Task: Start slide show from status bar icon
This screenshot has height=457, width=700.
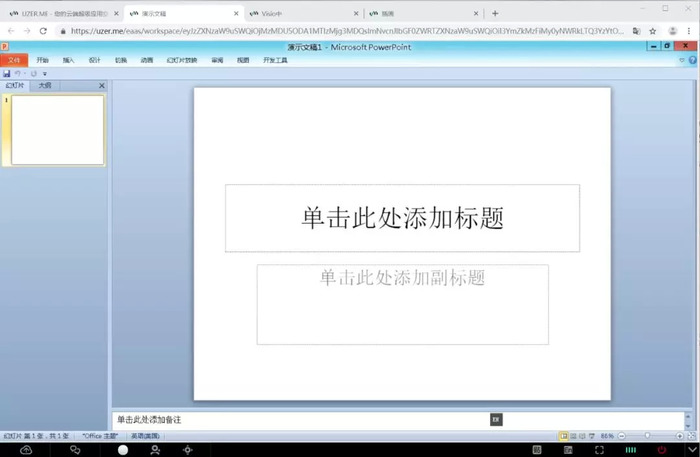Action: pyautogui.click(x=592, y=436)
